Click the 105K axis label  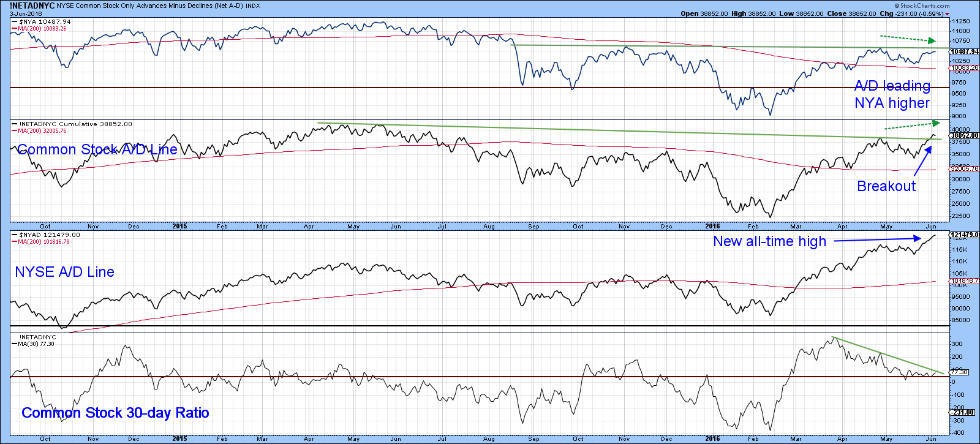click(960, 274)
